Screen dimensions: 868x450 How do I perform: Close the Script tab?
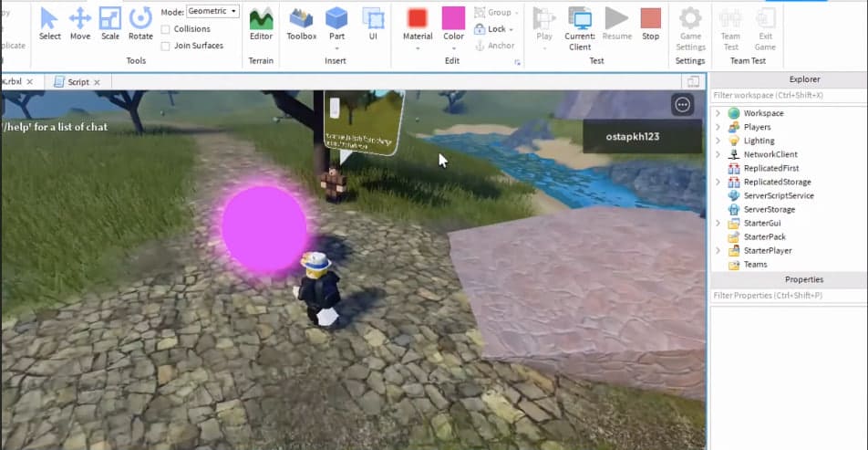point(97,82)
